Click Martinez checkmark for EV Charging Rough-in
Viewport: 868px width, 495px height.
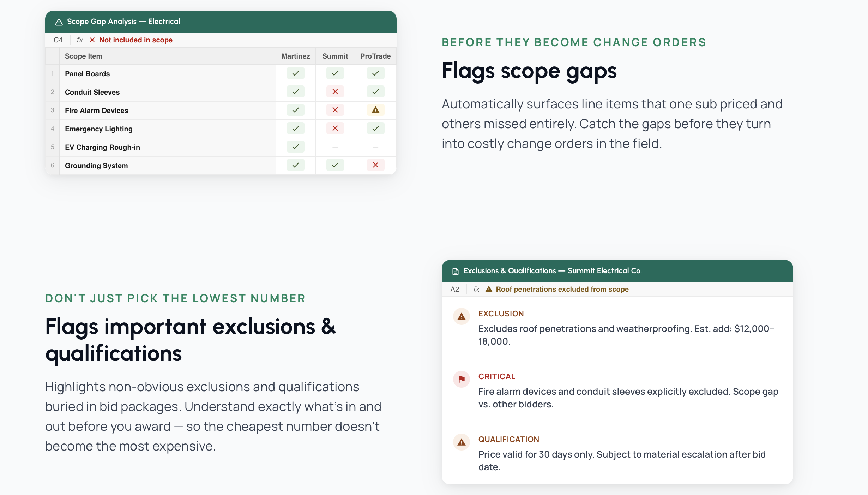pos(296,147)
